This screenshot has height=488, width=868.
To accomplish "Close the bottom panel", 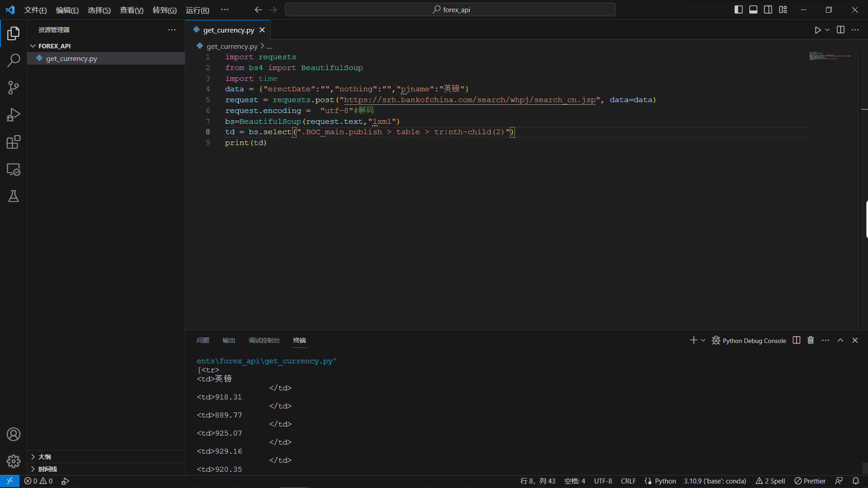I will 855,340.
